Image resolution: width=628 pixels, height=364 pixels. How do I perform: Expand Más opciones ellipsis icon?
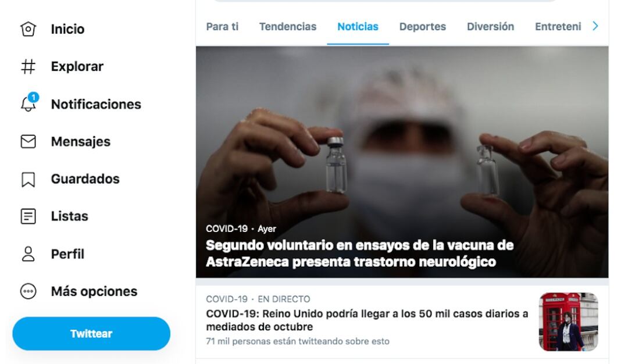[28, 291]
